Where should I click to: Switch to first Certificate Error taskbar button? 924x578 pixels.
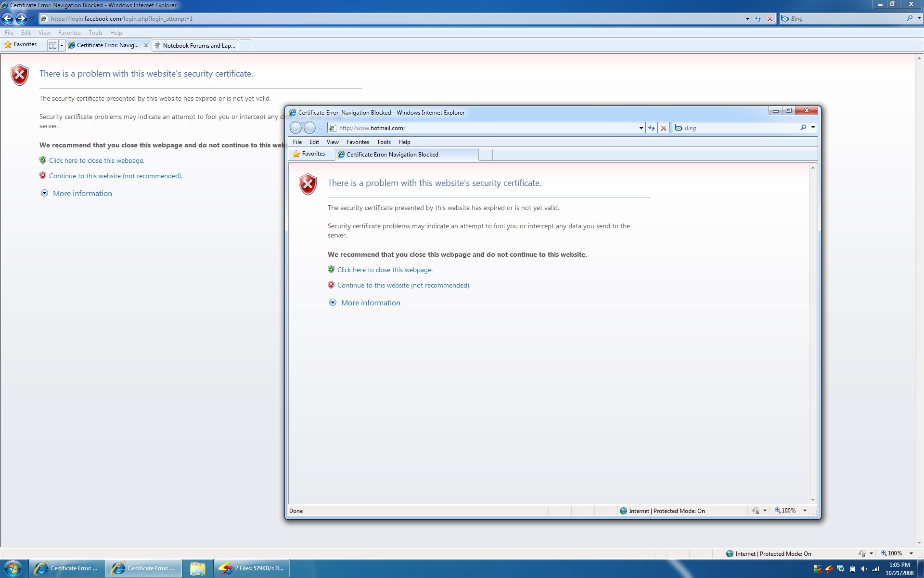pos(67,568)
